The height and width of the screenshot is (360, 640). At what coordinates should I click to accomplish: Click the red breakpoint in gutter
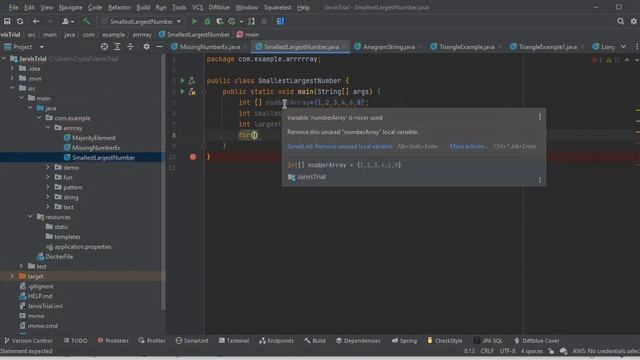[x=193, y=157]
